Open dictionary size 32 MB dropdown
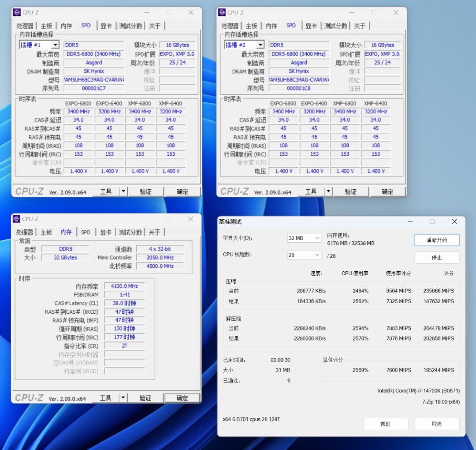Screen dimensions: 476x450 coord(304,238)
